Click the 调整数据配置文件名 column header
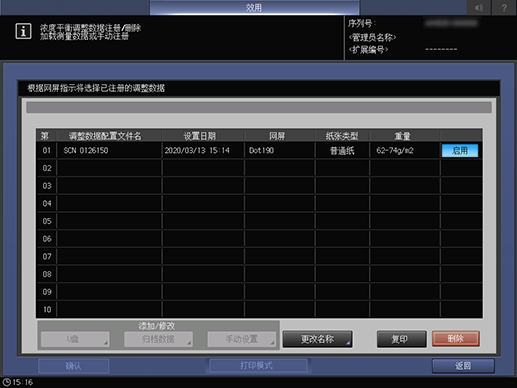 (105, 136)
